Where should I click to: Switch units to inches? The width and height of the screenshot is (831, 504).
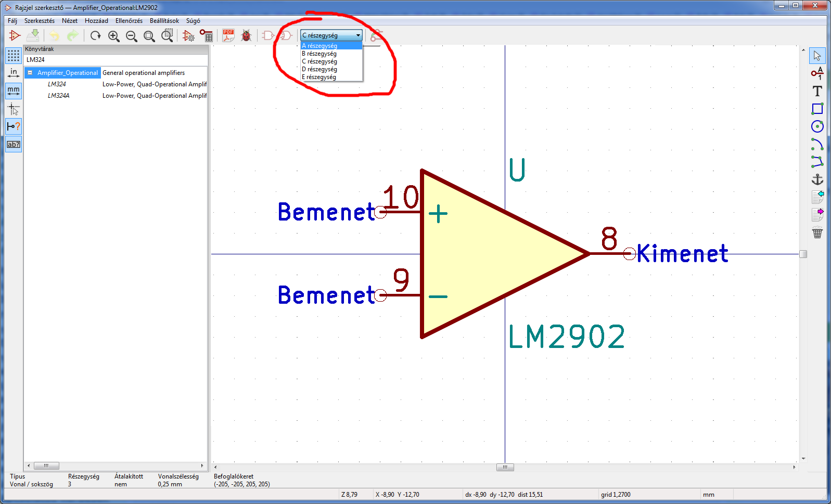click(x=14, y=73)
